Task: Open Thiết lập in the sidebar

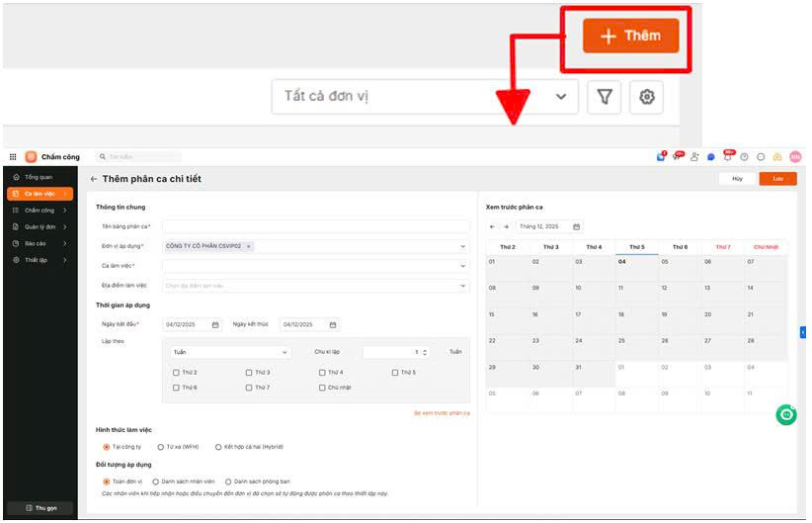Action: click(40, 260)
